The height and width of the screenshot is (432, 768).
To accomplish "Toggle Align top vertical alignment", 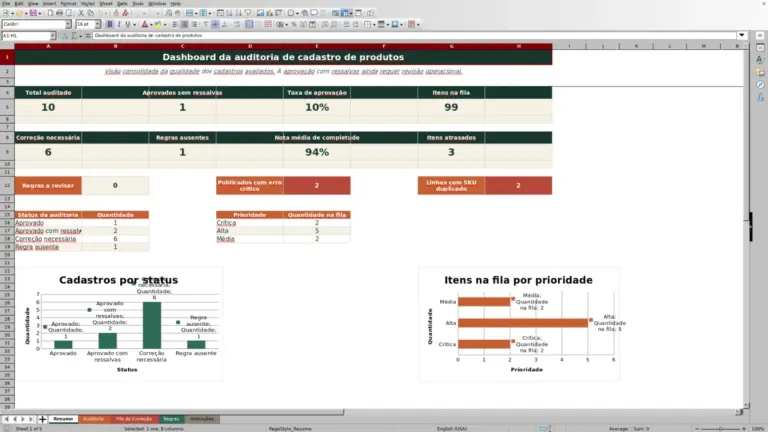I will coord(206,24).
